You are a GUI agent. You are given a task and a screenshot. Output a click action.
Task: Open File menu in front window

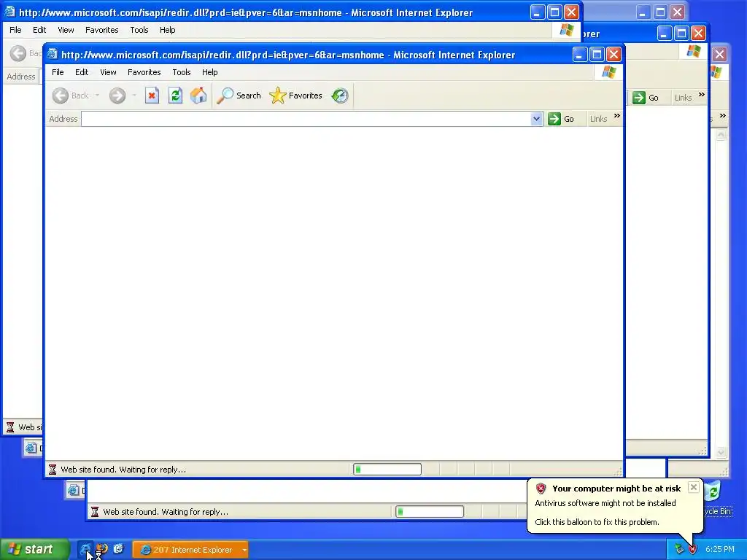(58, 72)
